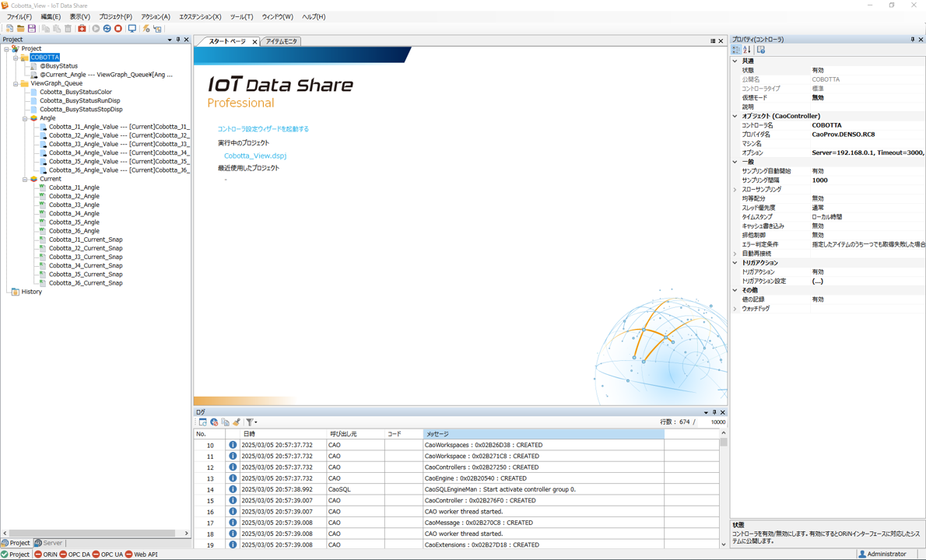Sort properties alphabetically in the properties panel
Viewport: 926px width, 560px height.
[747, 49]
